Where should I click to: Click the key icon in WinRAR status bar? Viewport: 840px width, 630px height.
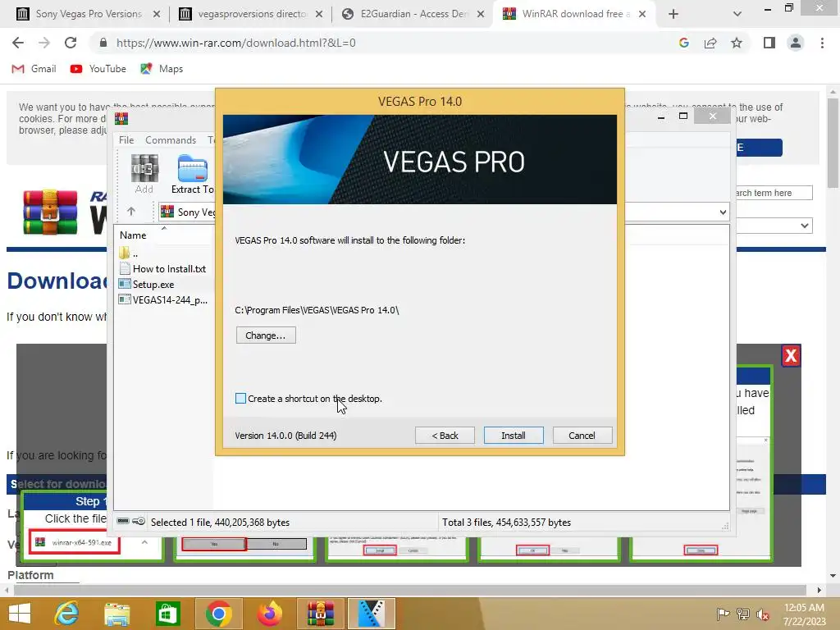coord(139,521)
